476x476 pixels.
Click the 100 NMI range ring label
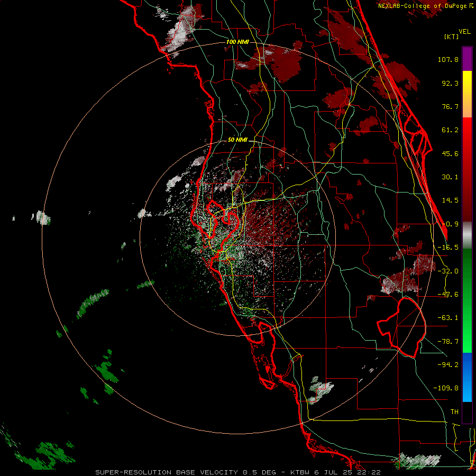coord(237,42)
